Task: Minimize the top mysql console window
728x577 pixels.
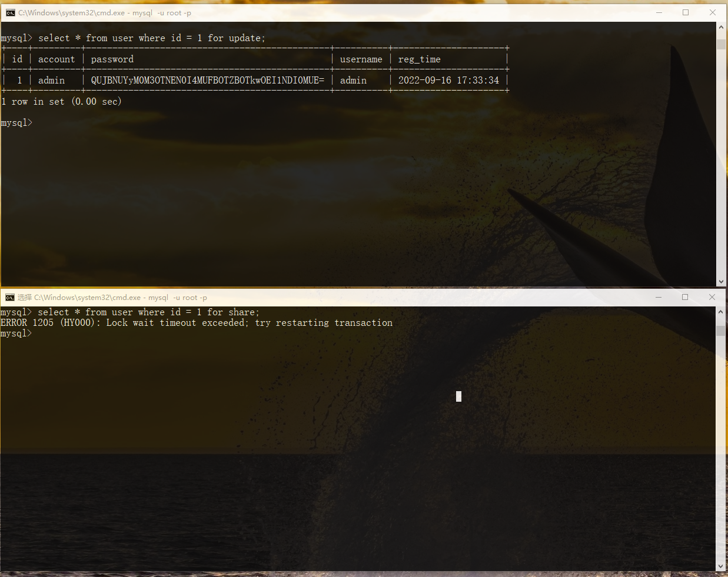Action: coord(659,12)
